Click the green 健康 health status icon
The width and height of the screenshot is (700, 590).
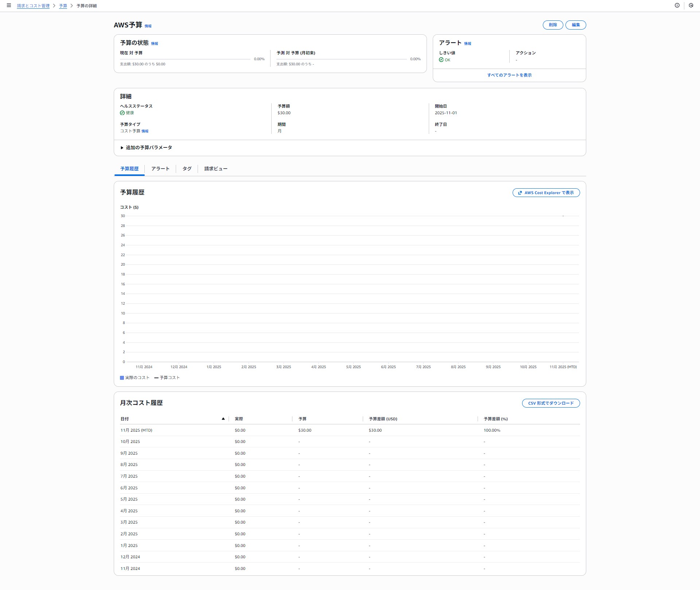122,113
